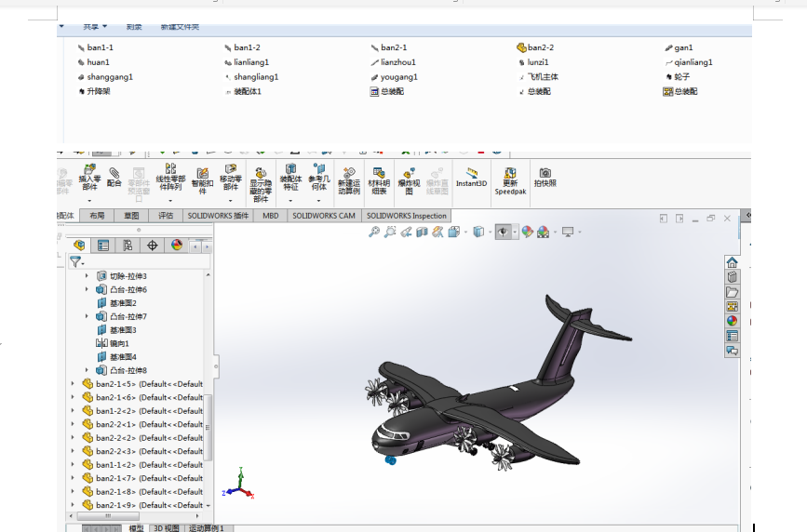Open dropdown arrow under 装配体特征
This screenshot has width=807, height=532.
[290, 201]
